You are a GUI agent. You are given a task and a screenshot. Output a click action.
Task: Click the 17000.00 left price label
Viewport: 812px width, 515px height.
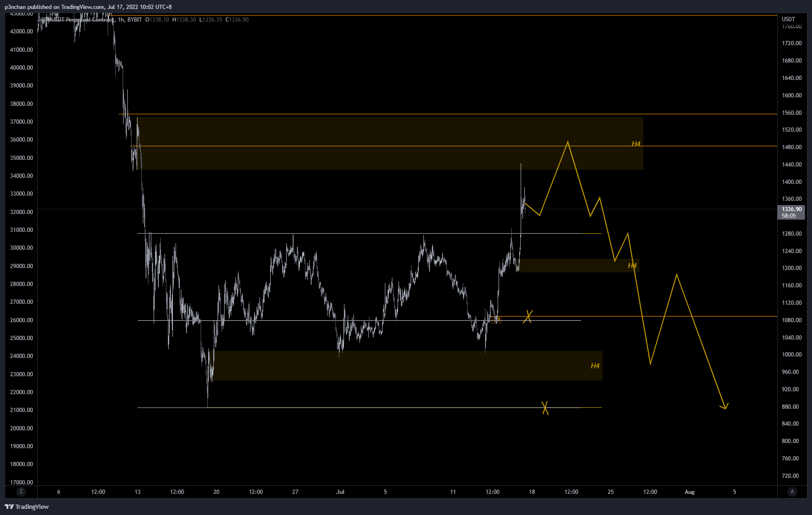click(22, 483)
